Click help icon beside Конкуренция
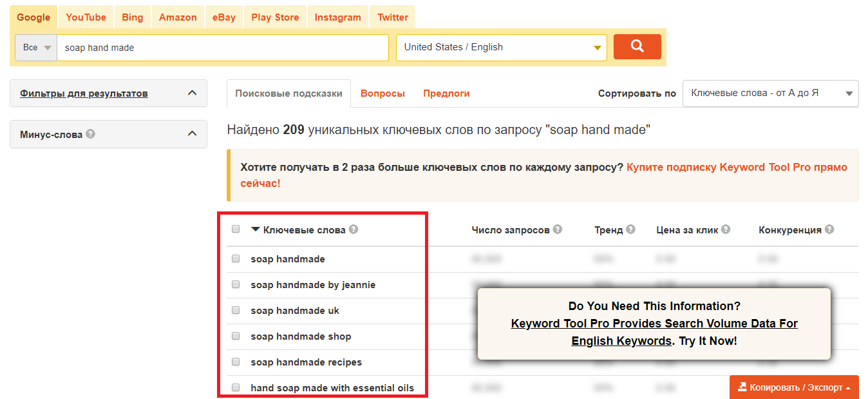The height and width of the screenshot is (399, 868). pos(829,229)
